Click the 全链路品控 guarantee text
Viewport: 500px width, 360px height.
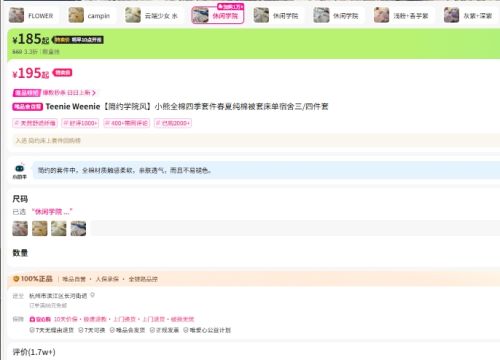143,279
